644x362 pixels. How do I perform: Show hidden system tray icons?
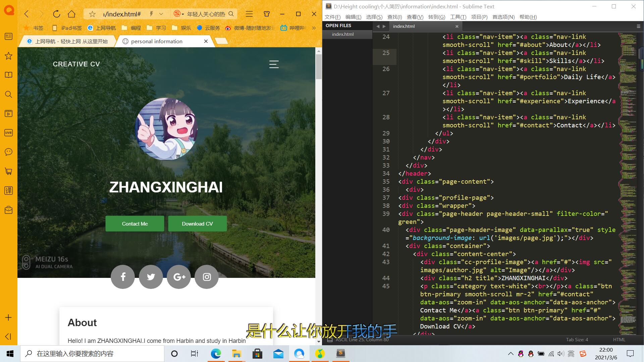[511, 354]
